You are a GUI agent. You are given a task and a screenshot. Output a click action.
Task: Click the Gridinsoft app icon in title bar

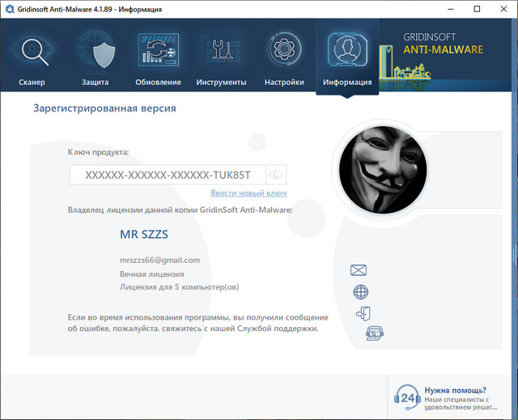(10, 9)
